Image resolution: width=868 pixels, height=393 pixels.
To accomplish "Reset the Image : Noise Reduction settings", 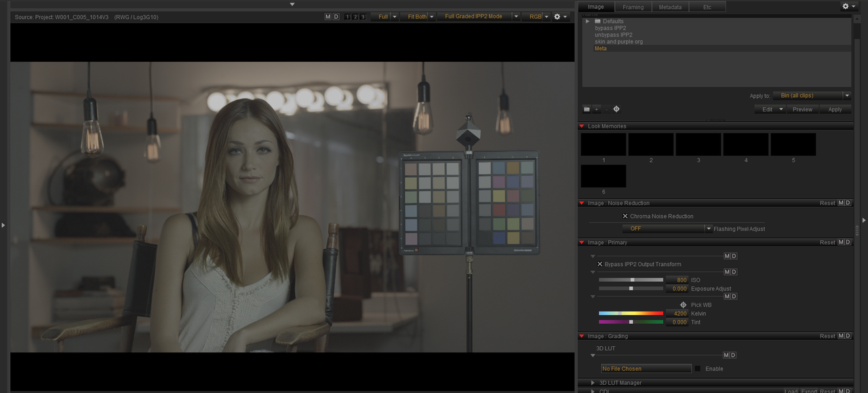I will pyautogui.click(x=827, y=203).
